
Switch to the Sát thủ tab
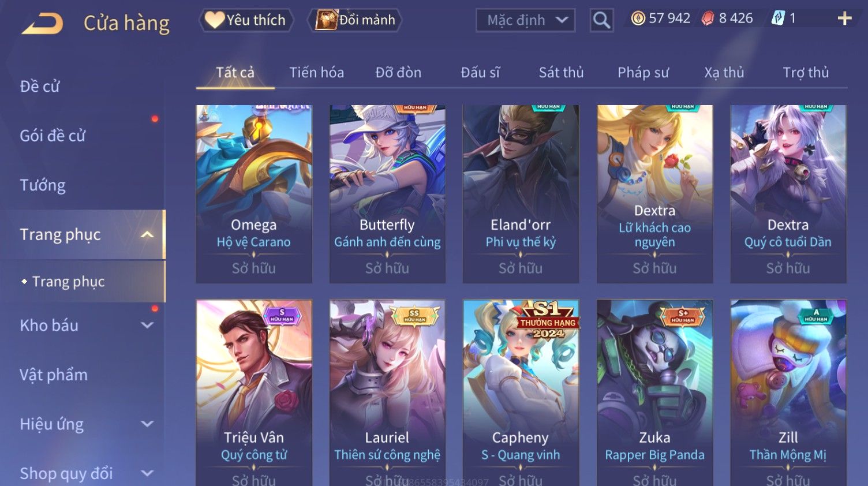561,72
